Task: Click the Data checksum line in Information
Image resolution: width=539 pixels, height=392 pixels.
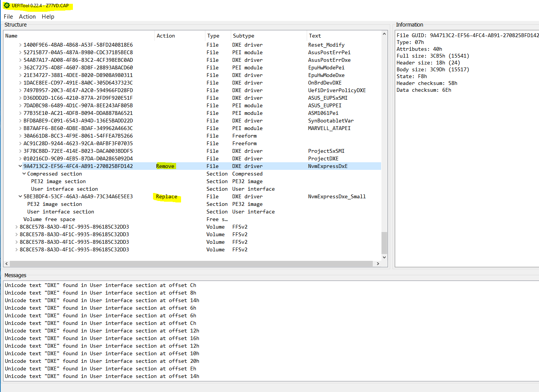Action: (424, 90)
